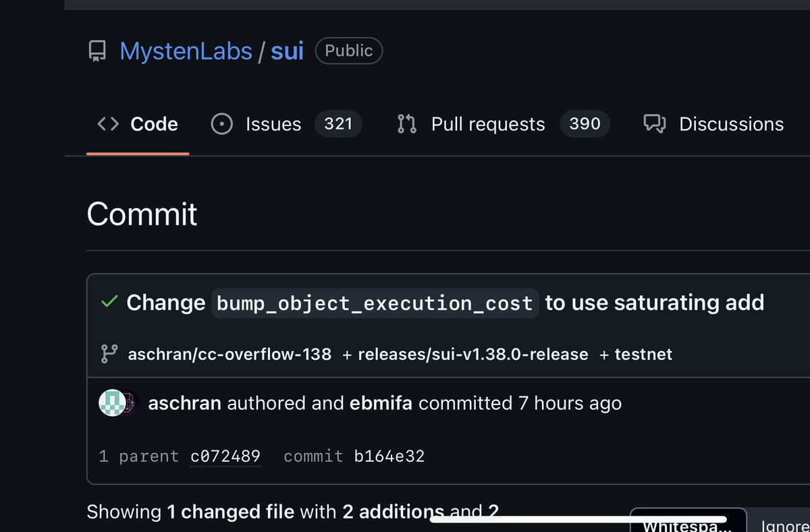
Task: Click the Discussions speech bubbles icon
Action: tap(655, 124)
